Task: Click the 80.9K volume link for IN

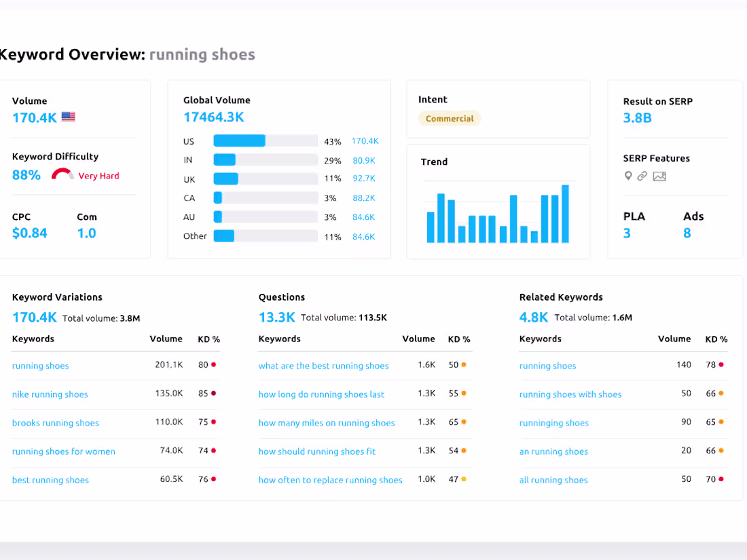Action: pyautogui.click(x=365, y=160)
